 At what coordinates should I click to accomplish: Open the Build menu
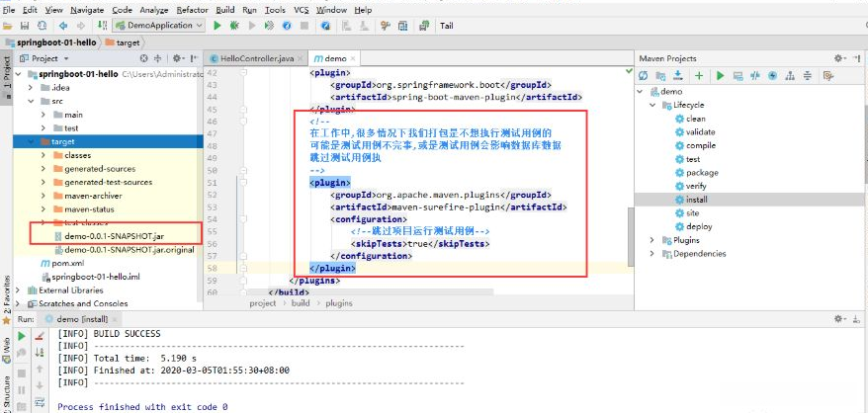[x=225, y=10]
